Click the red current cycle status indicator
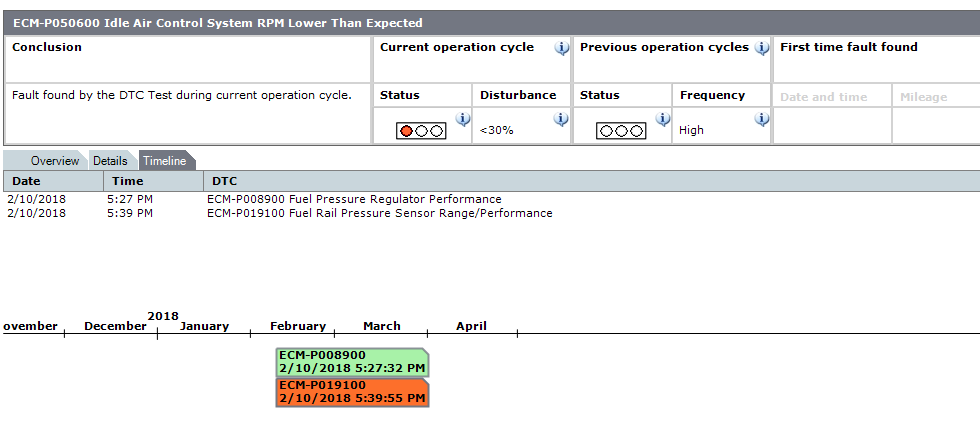The height and width of the screenshot is (435, 980). click(x=420, y=131)
